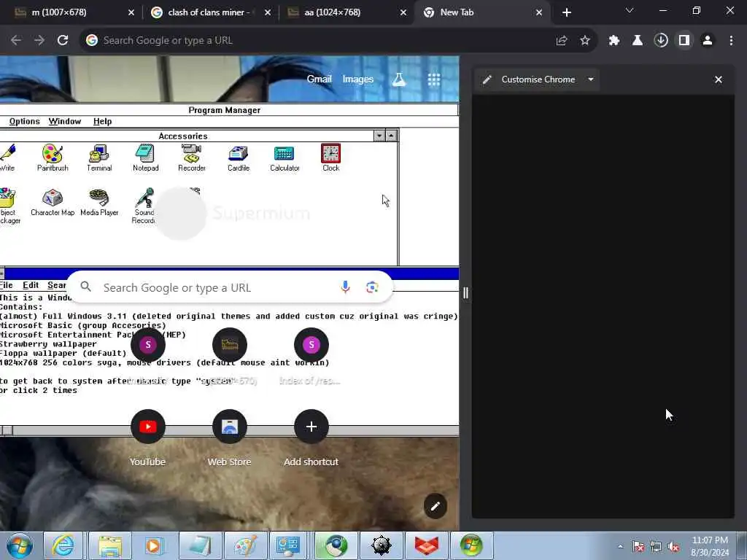
Task: Bookmark this tab with the star icon
Action: pyautogui.click(x=585, y=41)
